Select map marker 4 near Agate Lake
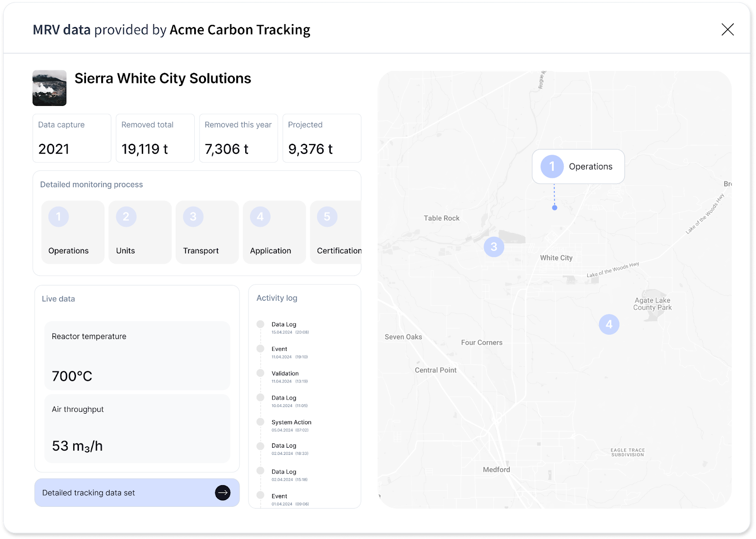 [609, 324]
